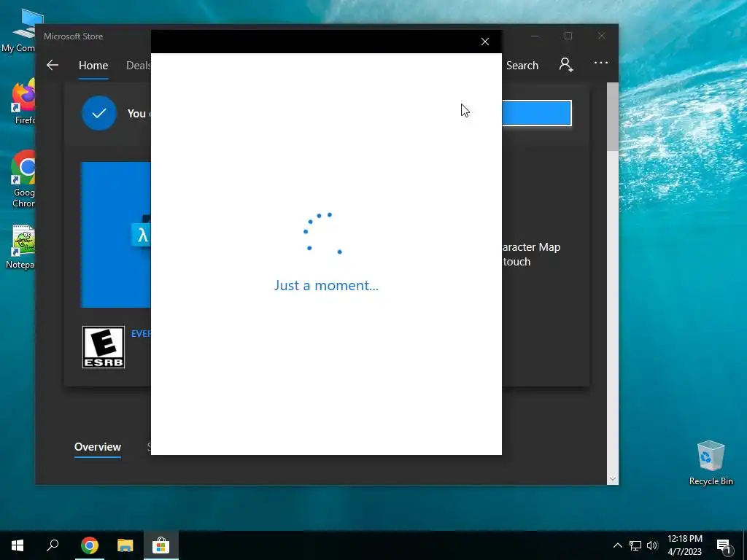Click the ESRB Everyone rating badge

point(104,347)
